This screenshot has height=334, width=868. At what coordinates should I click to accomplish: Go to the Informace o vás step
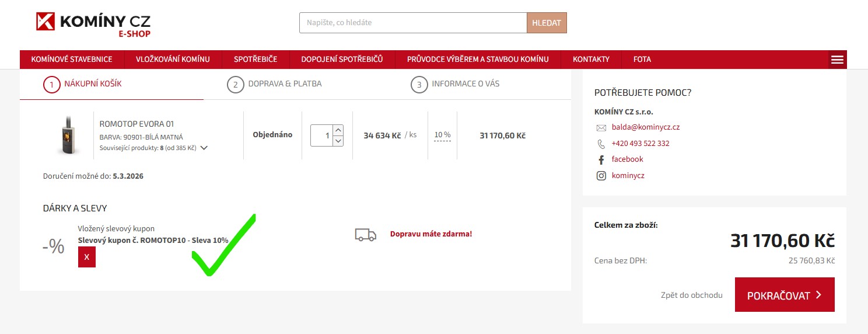point(455,84)
